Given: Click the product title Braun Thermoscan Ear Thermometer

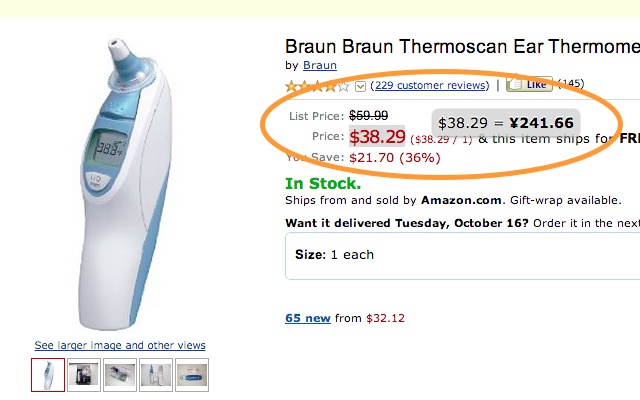Looking at the screenshot, I should pyautogui.click(x=462, y=47).
